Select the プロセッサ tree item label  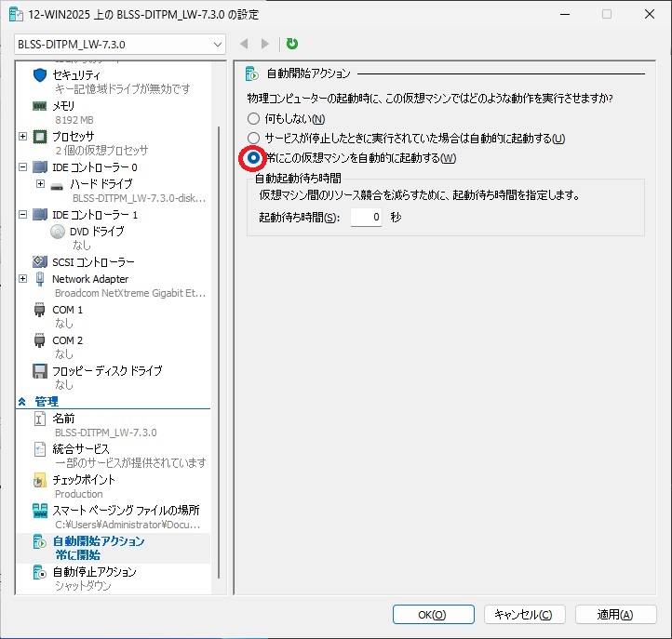pyautogui.click(x=74, y=137)
